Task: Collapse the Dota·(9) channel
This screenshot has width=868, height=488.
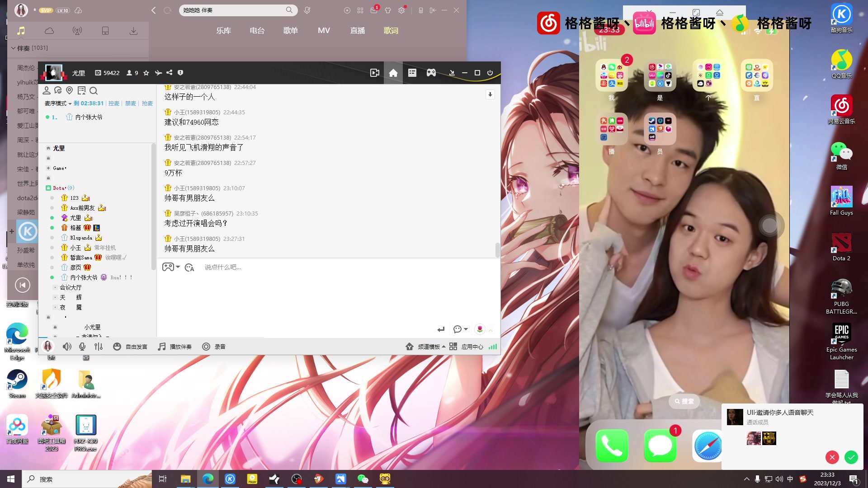Action: coord(48,188)
